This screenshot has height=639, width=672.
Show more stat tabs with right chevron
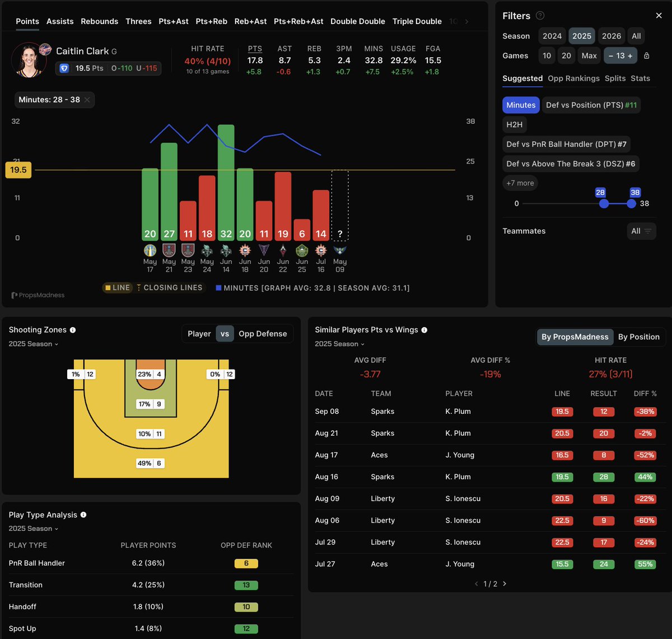pyautogui.click(x=467, y=21)
